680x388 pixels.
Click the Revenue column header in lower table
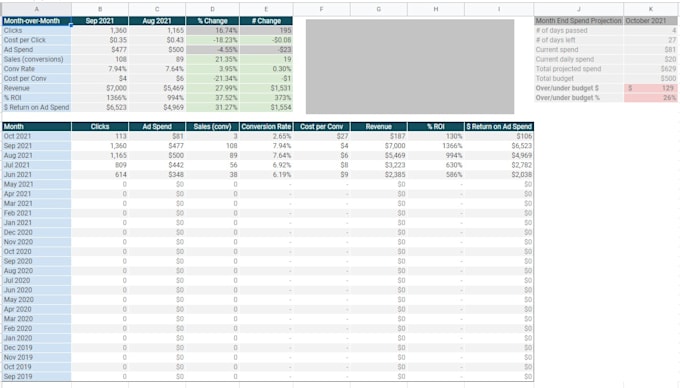(379, 127)
